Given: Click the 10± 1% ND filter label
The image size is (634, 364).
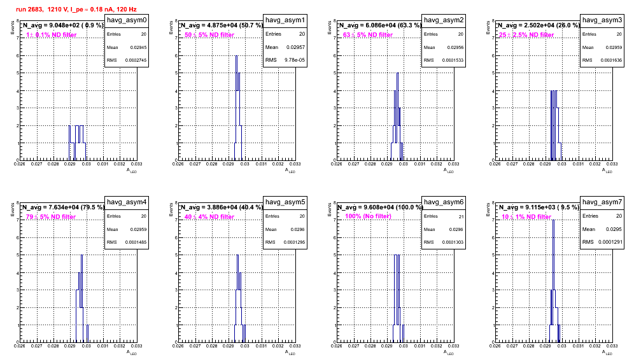Looking at the screenshot, I should click(x=526, y=217).
